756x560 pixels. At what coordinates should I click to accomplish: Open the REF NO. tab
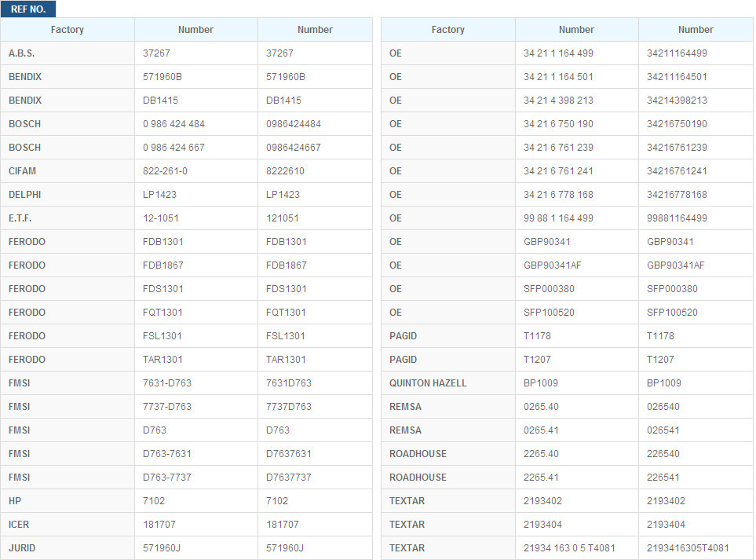point(28,9)
